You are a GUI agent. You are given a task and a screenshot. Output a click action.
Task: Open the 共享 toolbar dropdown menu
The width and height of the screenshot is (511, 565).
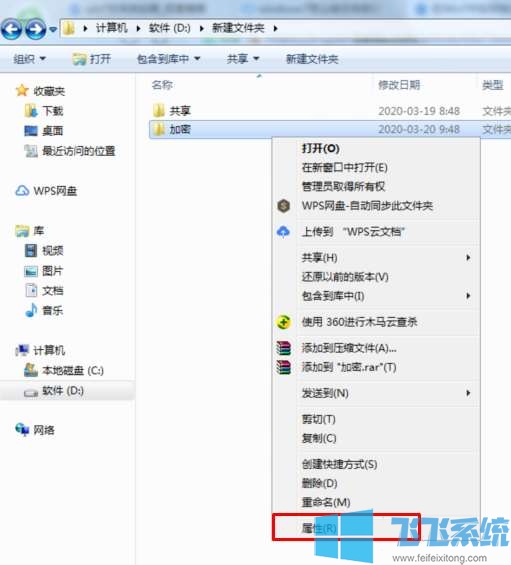click(243, 59)
